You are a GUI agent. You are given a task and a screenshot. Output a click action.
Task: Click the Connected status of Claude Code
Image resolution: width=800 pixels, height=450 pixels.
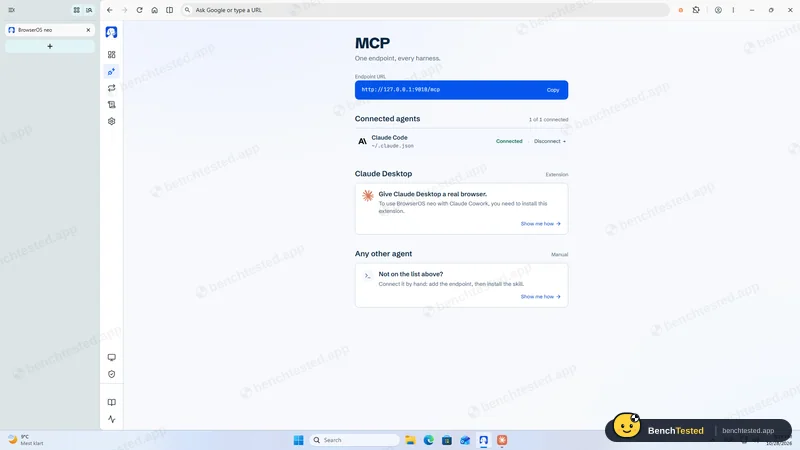509,141
